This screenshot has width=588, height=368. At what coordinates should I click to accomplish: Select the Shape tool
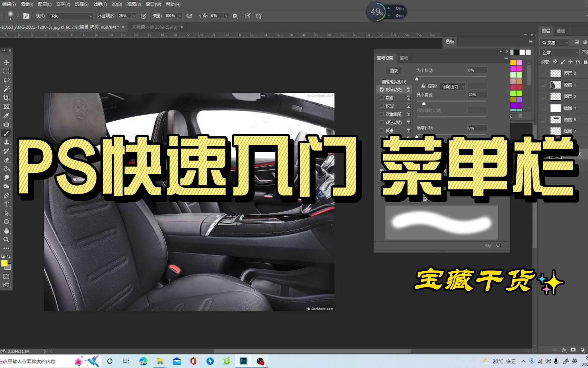coord(6,222)
